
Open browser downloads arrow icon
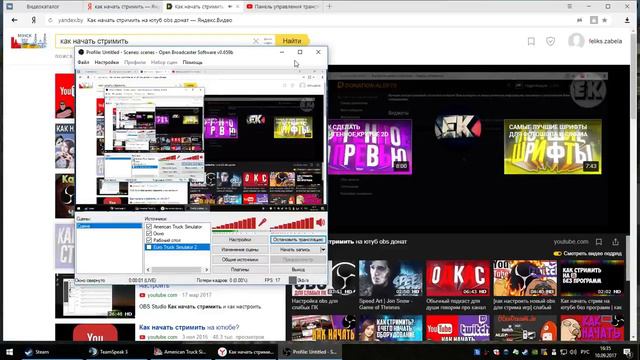[627, 20]
